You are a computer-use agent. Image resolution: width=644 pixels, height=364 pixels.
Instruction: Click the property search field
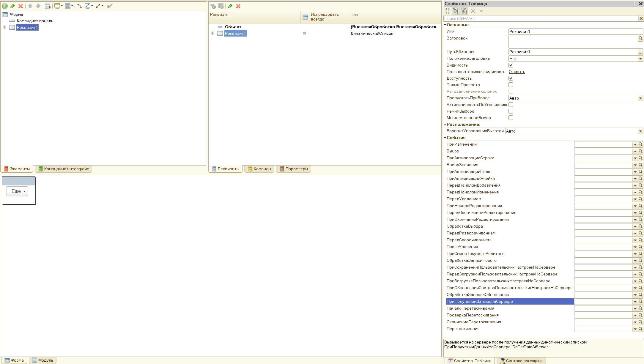(x=541, y=18)
